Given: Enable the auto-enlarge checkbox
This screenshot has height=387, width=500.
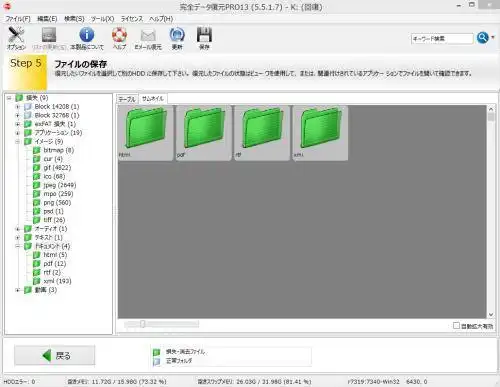Looking at the screenshot, I should coord(456,325).
